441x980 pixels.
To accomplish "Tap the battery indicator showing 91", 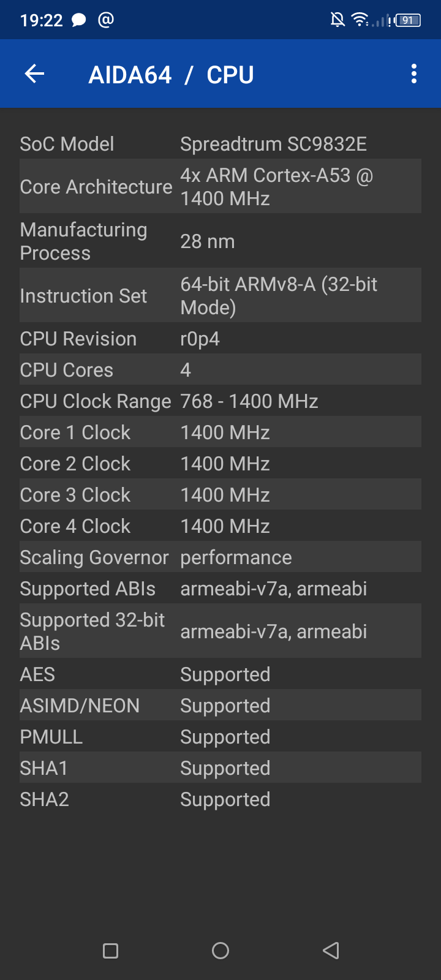I will click(x=406, y=19).
